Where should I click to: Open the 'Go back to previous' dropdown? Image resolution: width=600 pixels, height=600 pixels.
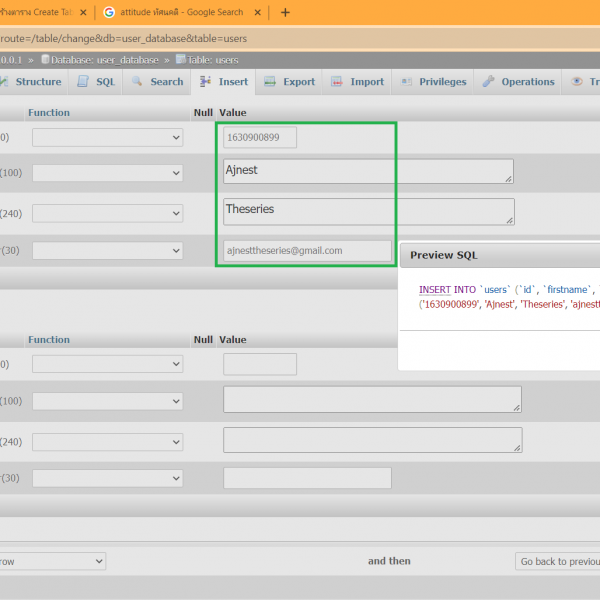point(557,562)
